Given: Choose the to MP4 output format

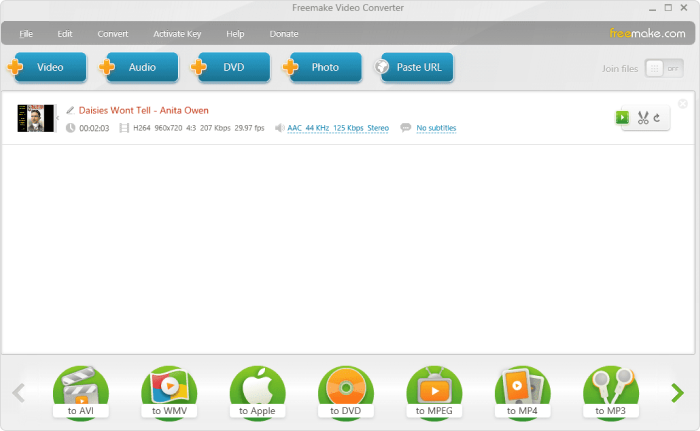Looking at the screenshot, I should [x=523, y=392].
